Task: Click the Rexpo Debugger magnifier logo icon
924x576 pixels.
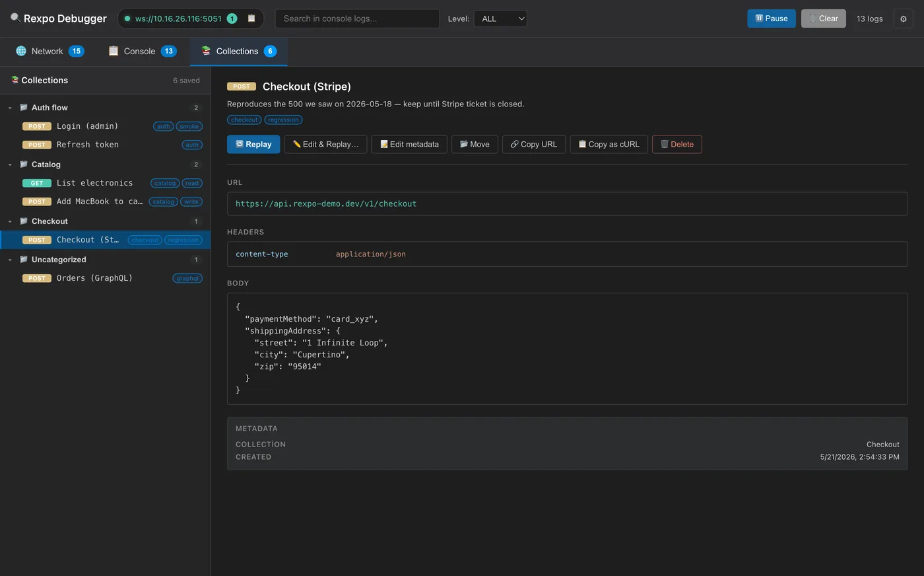Action: tap(15, 18)
